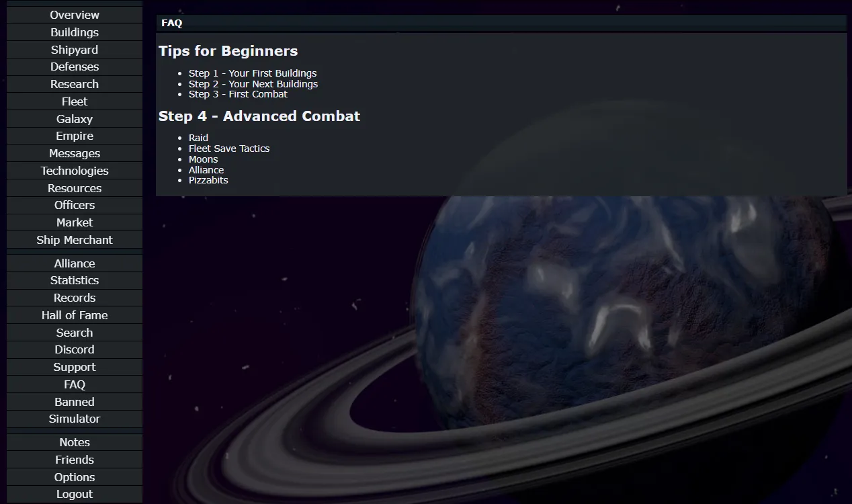852x504 pixels.
Task: Open the Shipyard menu item
Action: click(x=75, y=50)
